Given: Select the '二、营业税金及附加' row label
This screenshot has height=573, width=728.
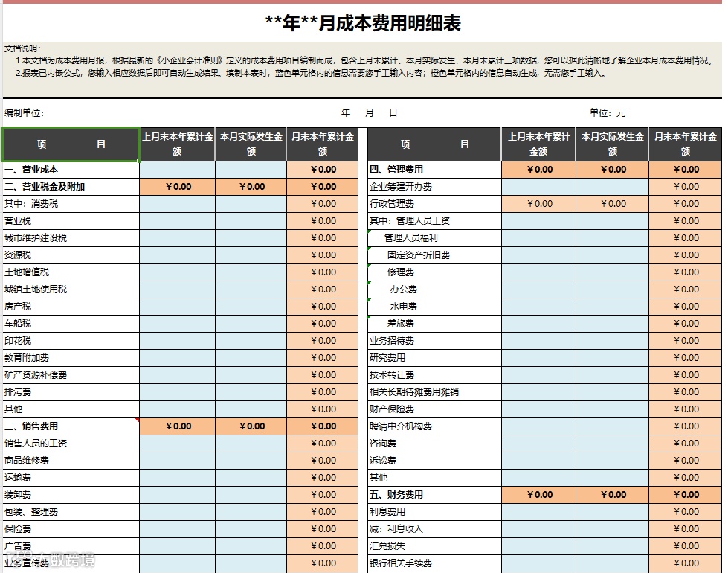Looking at the screenshot, I should [71, 187].
